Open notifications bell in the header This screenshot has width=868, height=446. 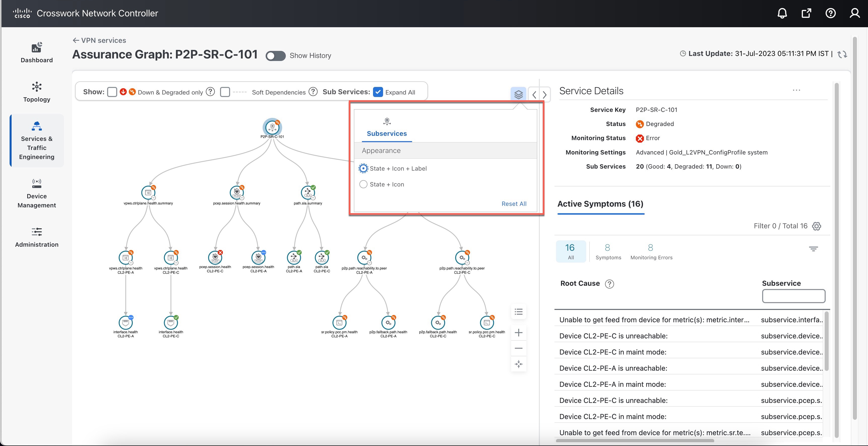(782, 13)
